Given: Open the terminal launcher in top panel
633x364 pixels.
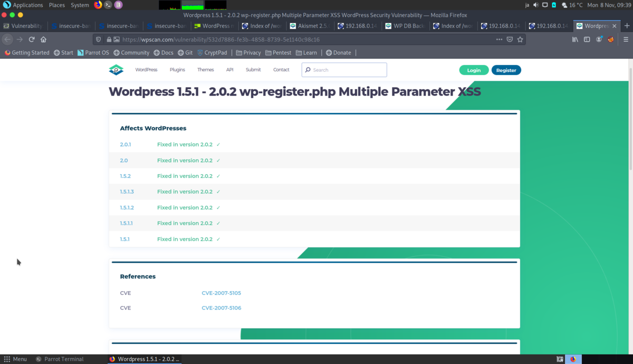Looking at the screenshot, I should [108, 5].
